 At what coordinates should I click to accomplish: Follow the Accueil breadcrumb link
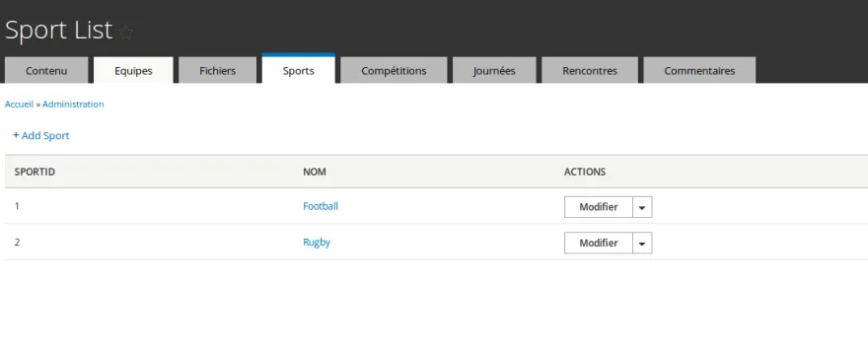click(x=20, y=105)
